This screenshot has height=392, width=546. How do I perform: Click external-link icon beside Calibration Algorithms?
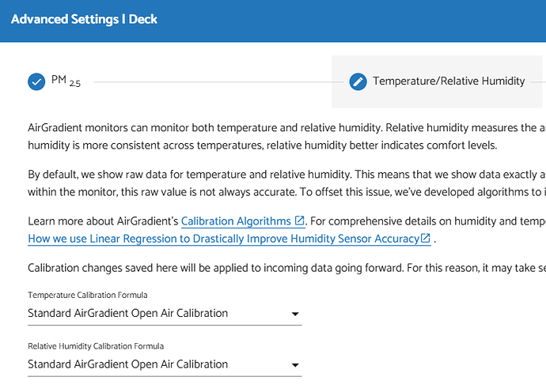299,221
